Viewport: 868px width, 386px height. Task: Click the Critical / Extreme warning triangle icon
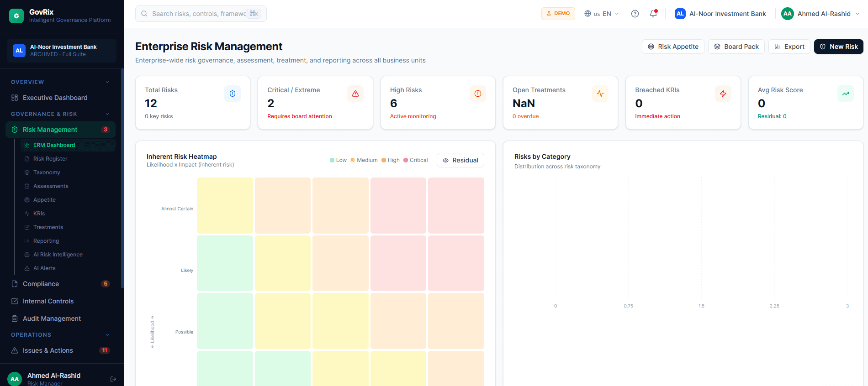pos(355,94)
